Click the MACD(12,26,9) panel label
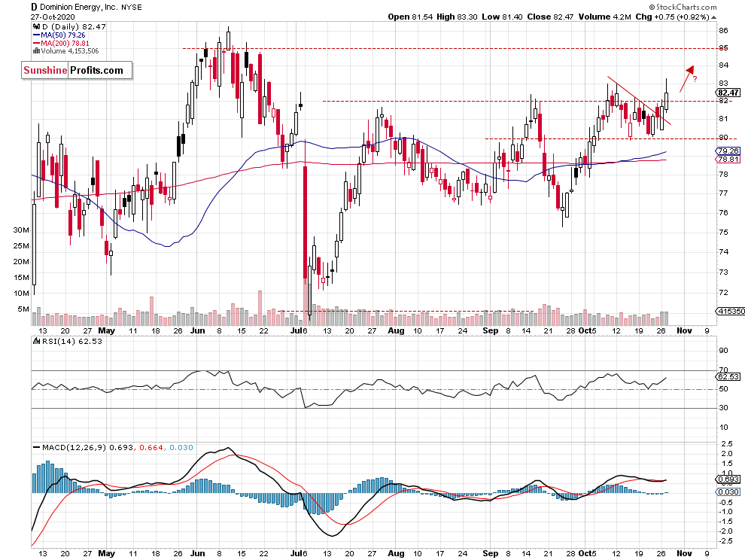Image resolution: width=745 pixels, height=560 pixels. click(x=74, y=447)
